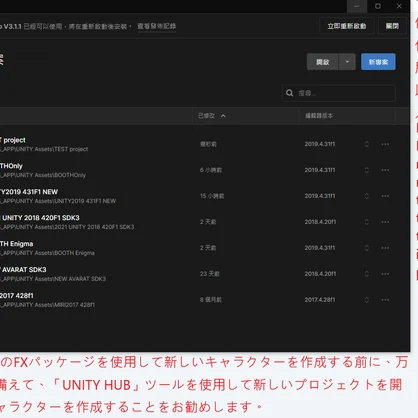Click the 2017.4.28f1 editor version text

[x=320, y=300]
